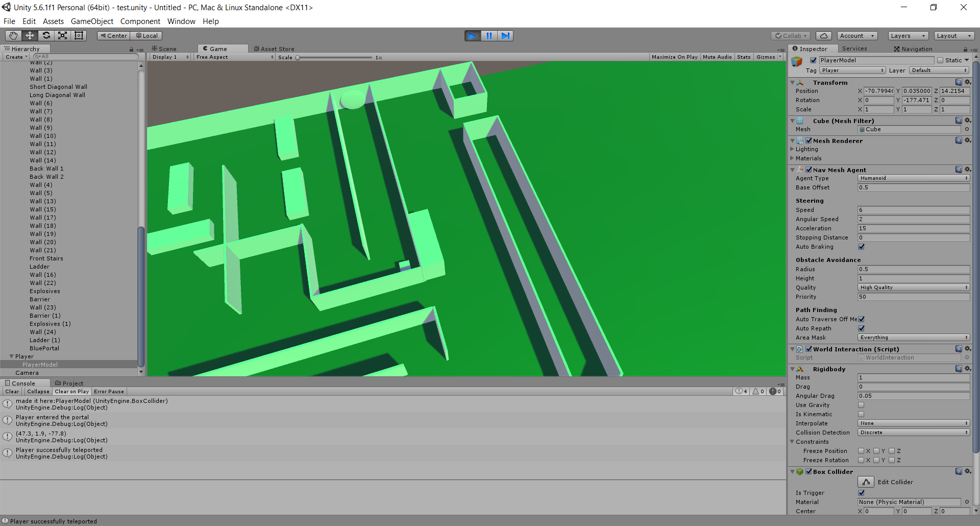The width and height of the screenshot is (980, 526).
Task: Open Rigidbody gear settings
Action: [967, 369]
